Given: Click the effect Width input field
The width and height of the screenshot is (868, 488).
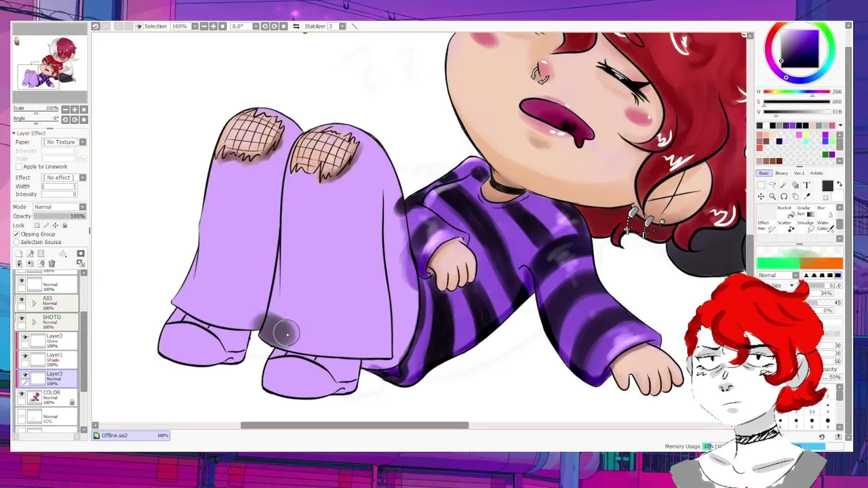Looking at the screenshot, I should coord(60,186).
